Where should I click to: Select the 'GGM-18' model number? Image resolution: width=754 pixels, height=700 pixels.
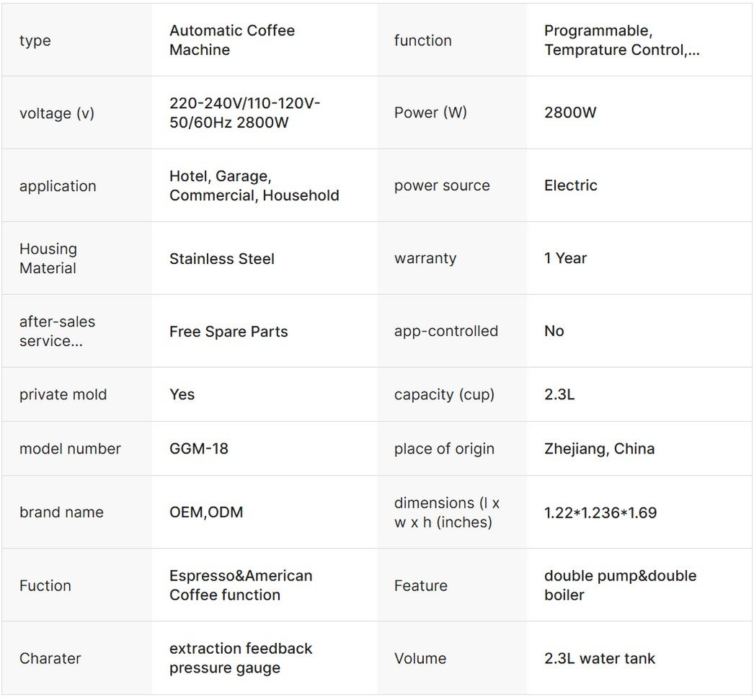point(198,448)
